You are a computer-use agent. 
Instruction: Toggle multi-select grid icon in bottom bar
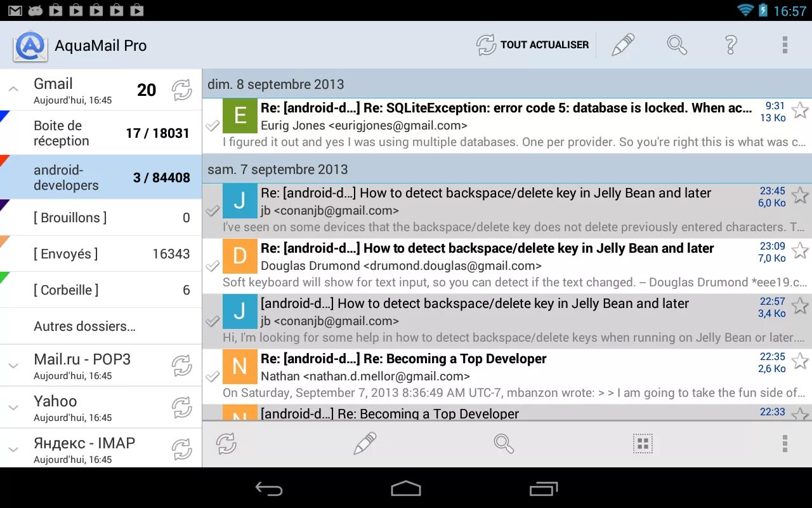click(643, 443)
